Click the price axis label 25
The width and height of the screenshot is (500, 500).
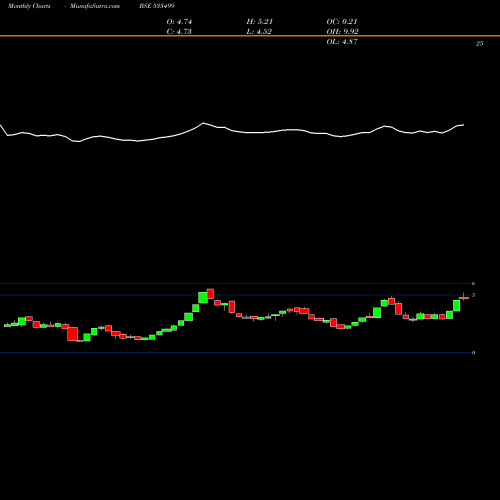(479, 44)
